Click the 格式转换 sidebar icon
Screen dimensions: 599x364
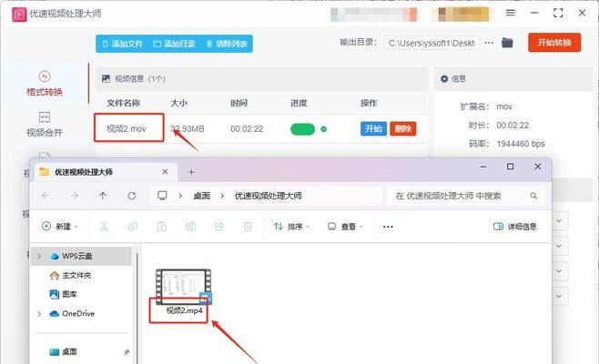pos(45,76)
